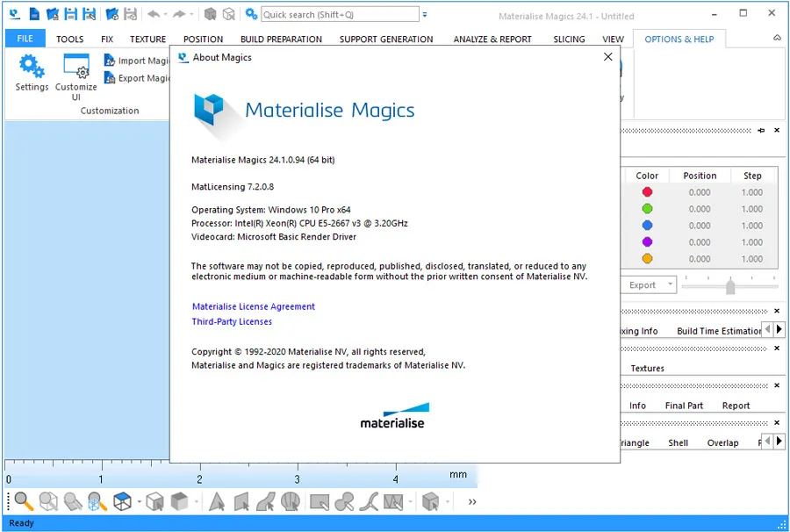
Task: Open the Export dropdown in right panel
Action: 670,284
